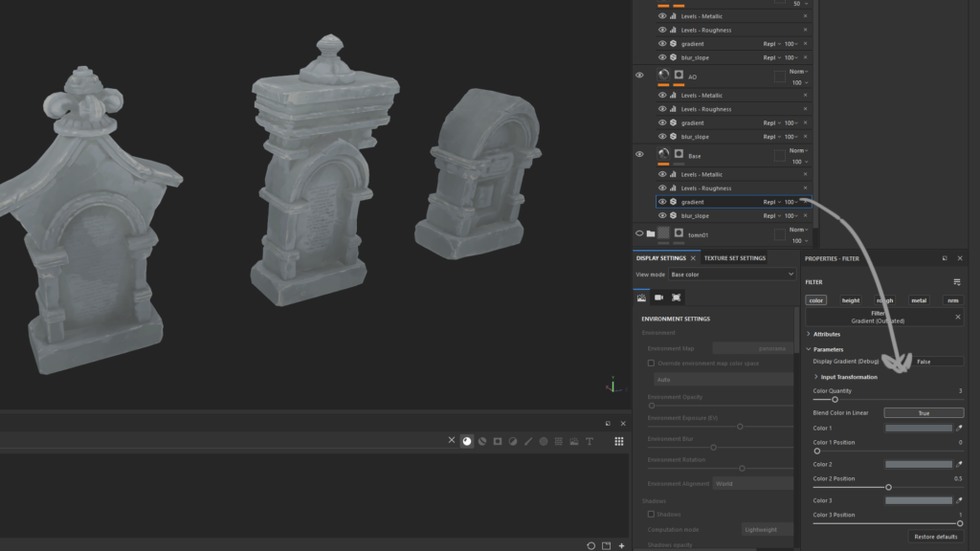Pick Color 1 with the eyedropper
The height and width of the screenshot is (551, 980).
pos(959,429)
